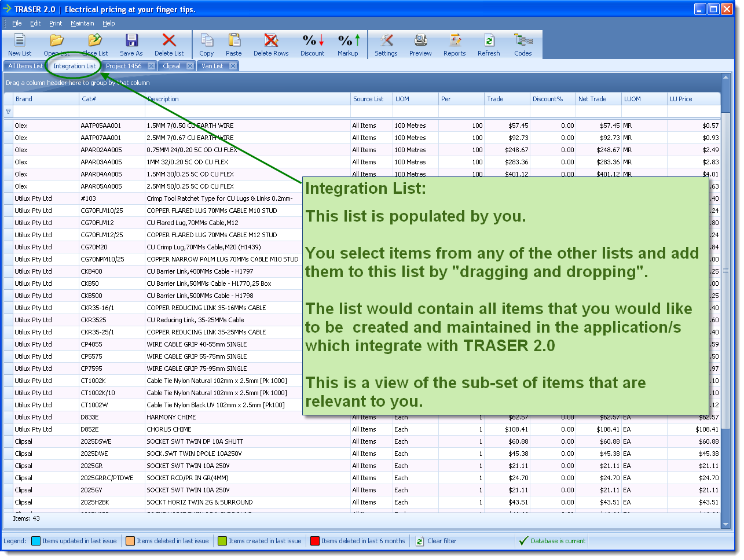This screenshot has height=560, width=744.
Task: Sort by Source List column header
Action: (x=371, y=99)
